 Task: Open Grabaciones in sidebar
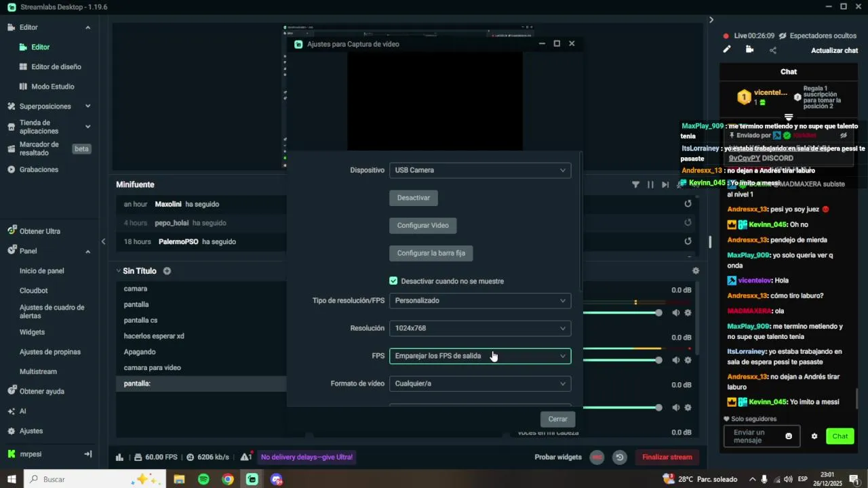[39, 169]
